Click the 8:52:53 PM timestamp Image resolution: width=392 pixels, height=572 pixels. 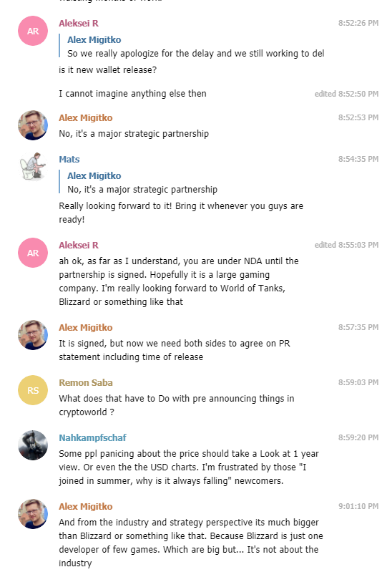pyautogui.click(x=358, y=117)
